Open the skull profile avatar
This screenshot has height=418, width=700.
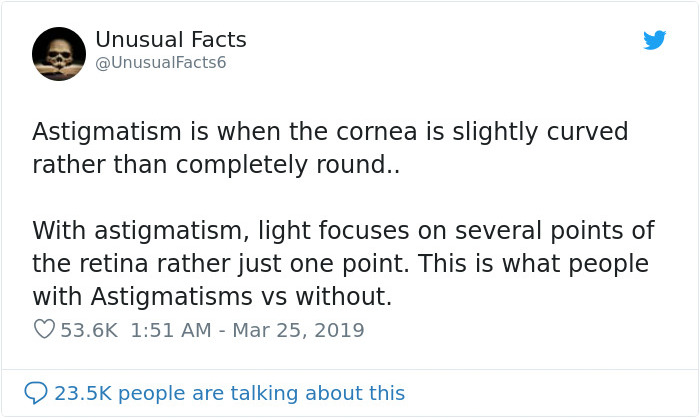[59, 53]
